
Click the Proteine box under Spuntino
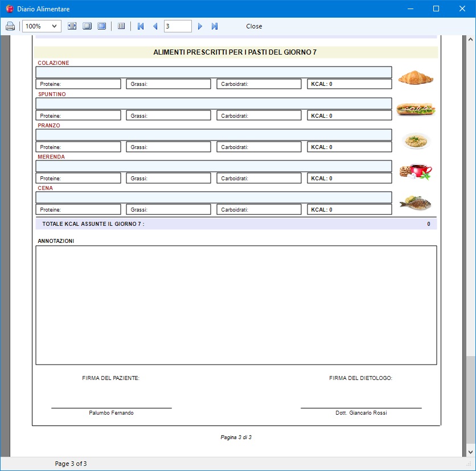point(79,115)
